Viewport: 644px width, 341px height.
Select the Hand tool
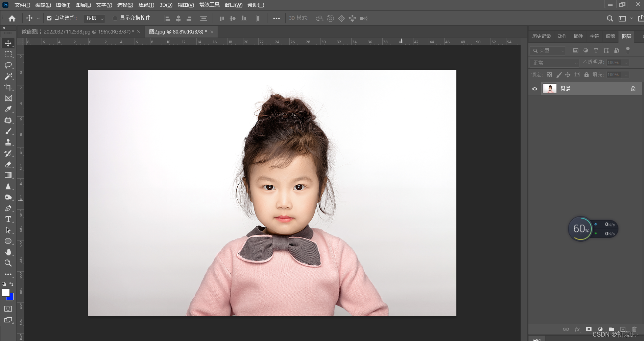pos(8,252)
